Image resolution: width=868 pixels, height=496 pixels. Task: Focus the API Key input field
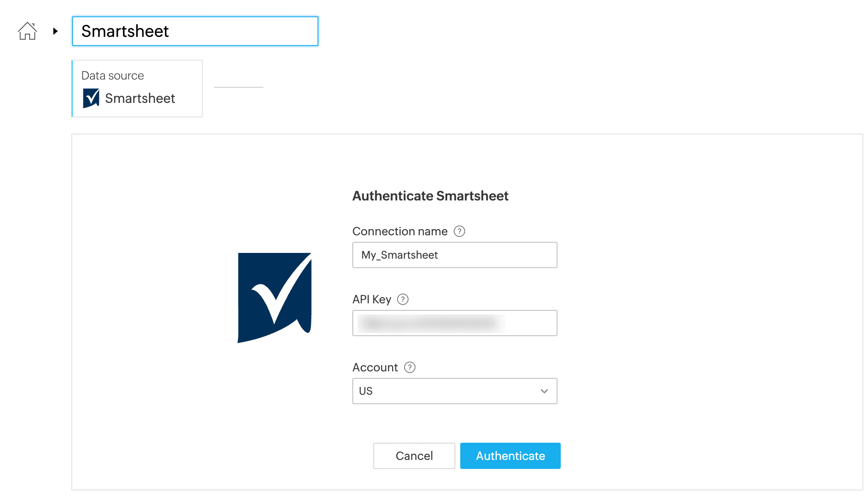(455, 323)
